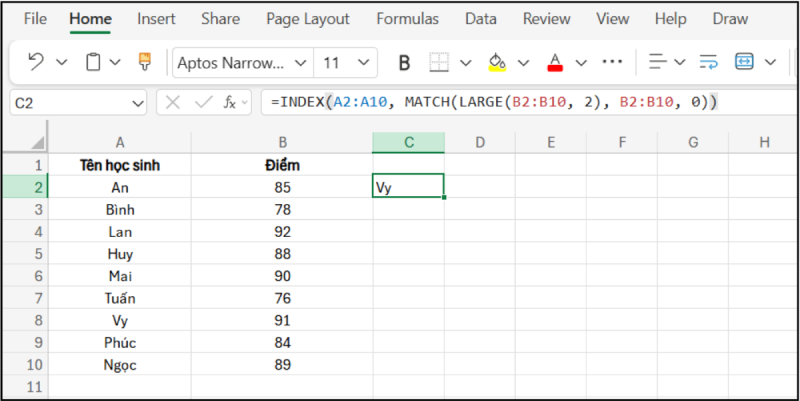Screen dimensions: 800x401
Task: Click the Undo arrow icon
Action: click(36, 62)
